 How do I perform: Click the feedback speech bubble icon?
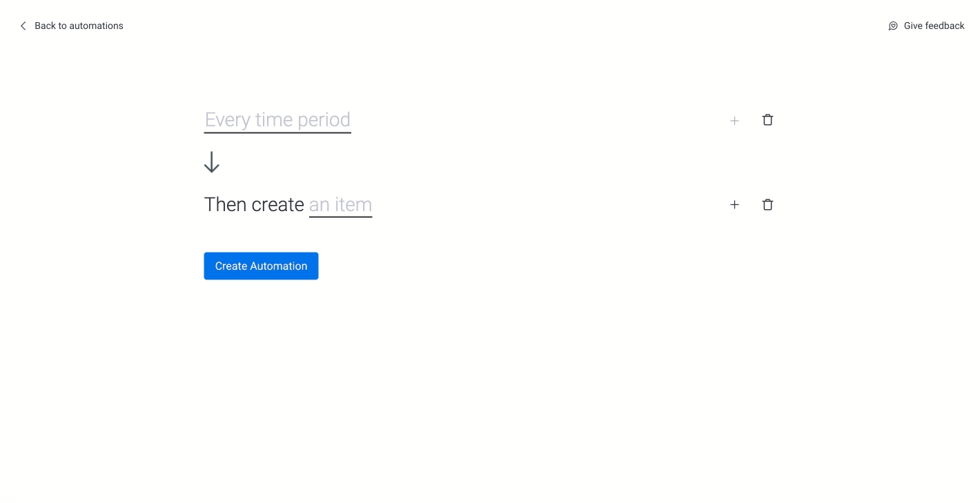[x=893, y=26]
